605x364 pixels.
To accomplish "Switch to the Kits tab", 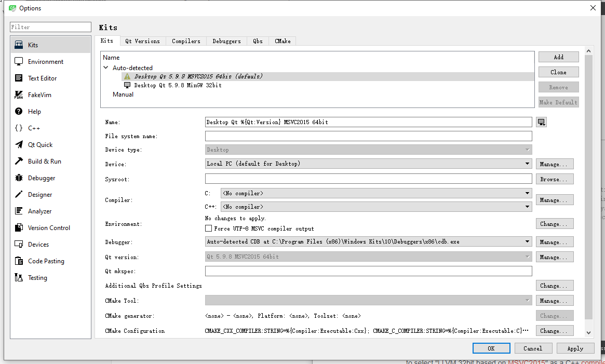I will coord(107,41).
